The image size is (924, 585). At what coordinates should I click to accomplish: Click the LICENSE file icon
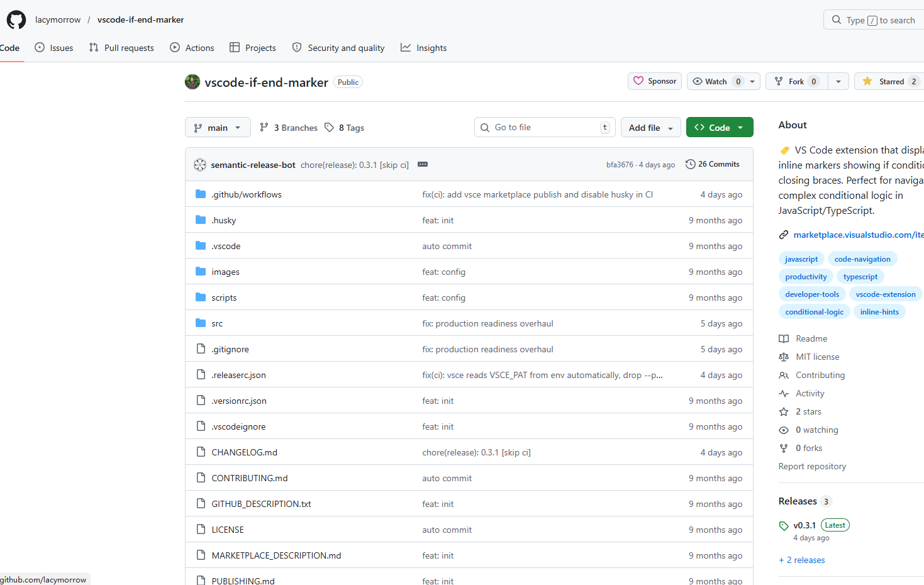(201, 530)
